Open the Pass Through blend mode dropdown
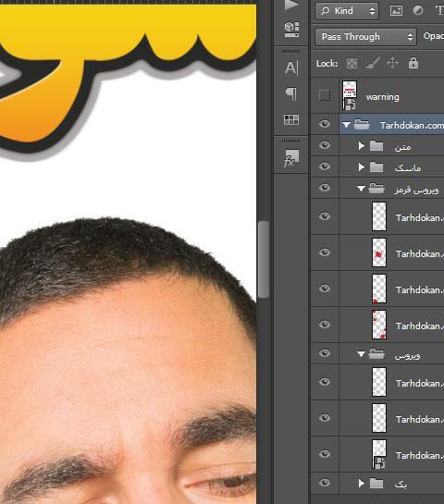 365,37
